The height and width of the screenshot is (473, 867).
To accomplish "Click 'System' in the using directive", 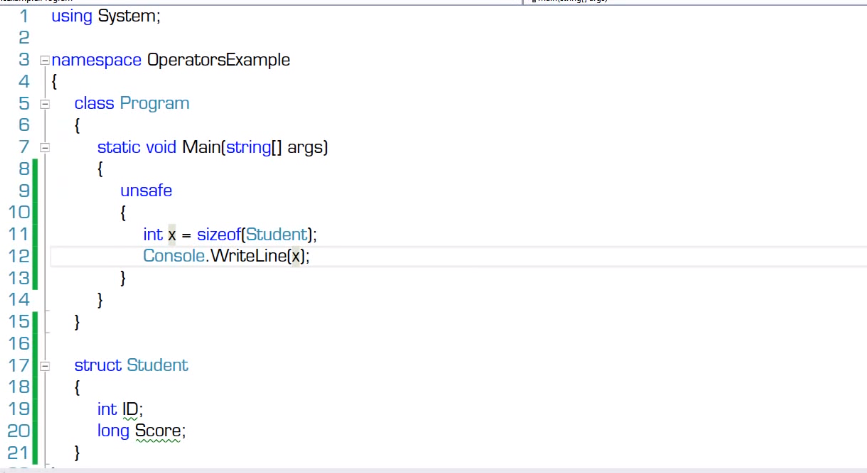I will pos(127,16).
